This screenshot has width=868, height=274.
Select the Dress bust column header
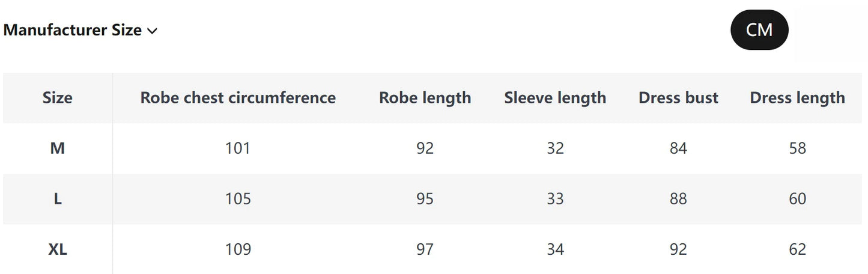tap(678, 98)
